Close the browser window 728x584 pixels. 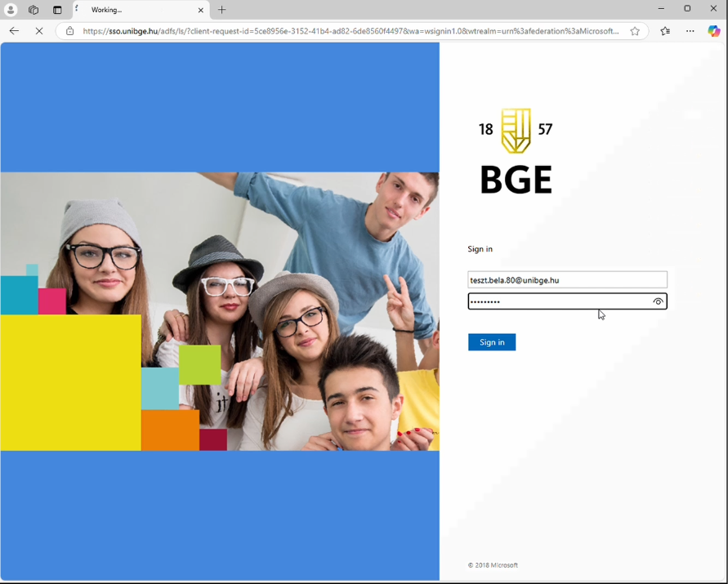pos(713,8)
